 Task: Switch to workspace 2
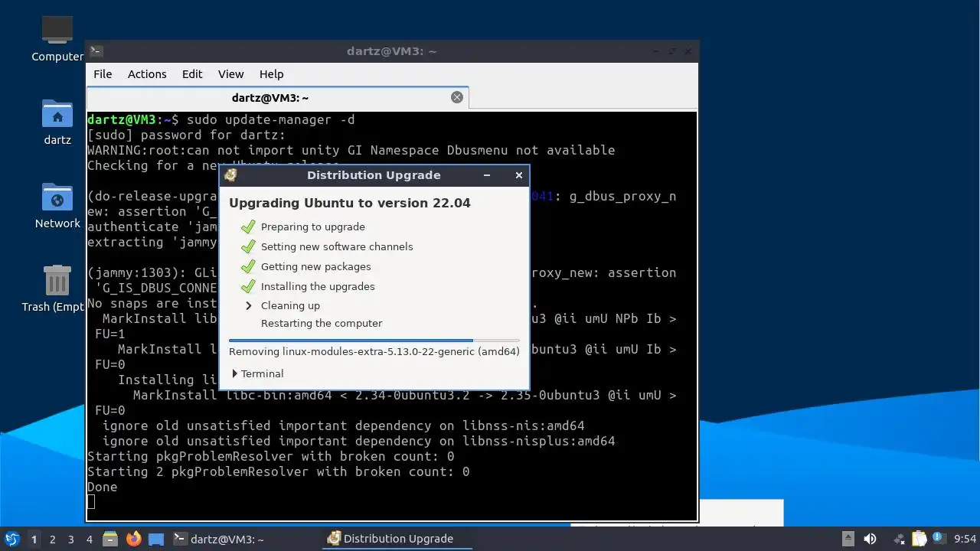pyautogui.click(x=52, y=540)
